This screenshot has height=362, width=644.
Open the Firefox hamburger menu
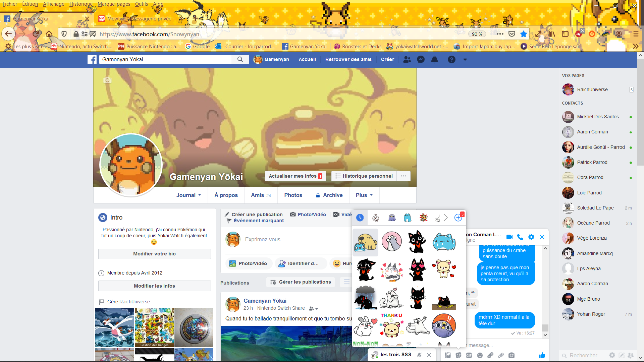click(x=636, y=34)
